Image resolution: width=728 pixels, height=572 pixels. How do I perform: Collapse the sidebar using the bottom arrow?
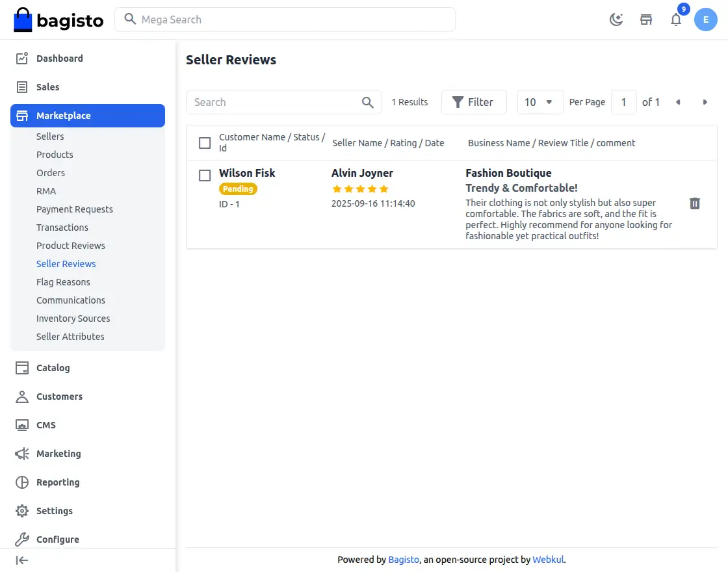point(21,560)
